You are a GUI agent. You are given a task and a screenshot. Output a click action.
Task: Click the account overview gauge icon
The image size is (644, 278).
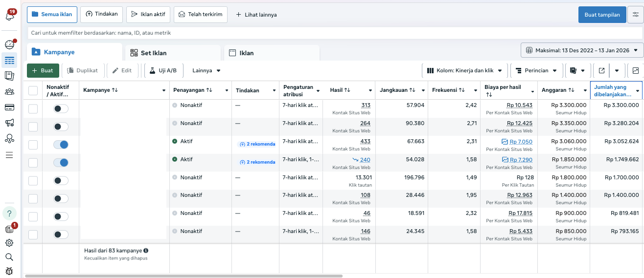coord(9,45)
